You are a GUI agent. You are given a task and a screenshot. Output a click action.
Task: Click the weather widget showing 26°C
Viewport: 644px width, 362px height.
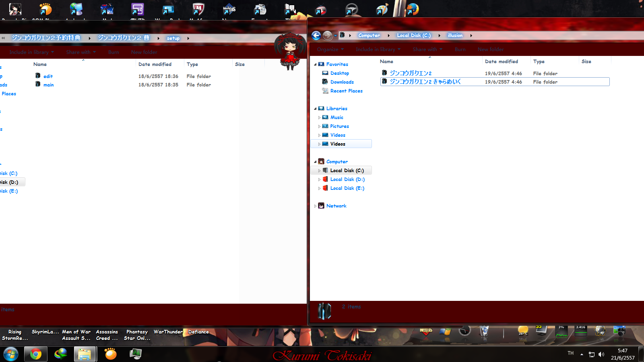523,331
